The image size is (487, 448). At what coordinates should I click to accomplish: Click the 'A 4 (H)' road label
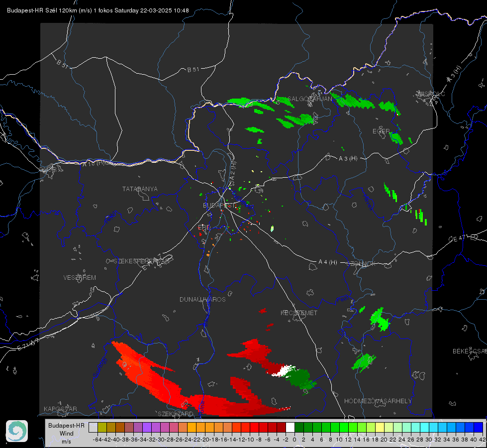(x=328, y=262)
